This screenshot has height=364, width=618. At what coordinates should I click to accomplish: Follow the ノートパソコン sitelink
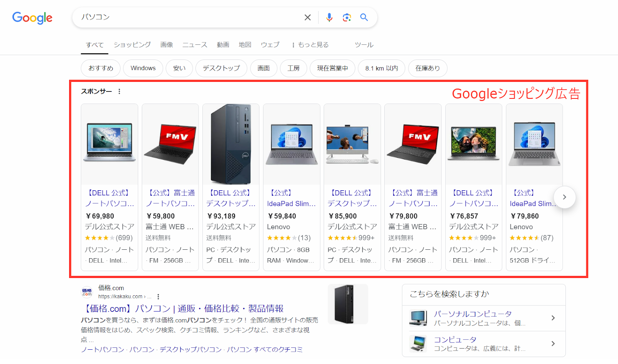click(x=103, y=349)
